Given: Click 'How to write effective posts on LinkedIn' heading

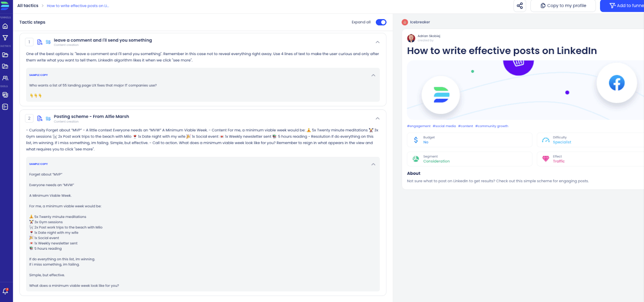Looking at the screenshot, I should pos(502,51).
